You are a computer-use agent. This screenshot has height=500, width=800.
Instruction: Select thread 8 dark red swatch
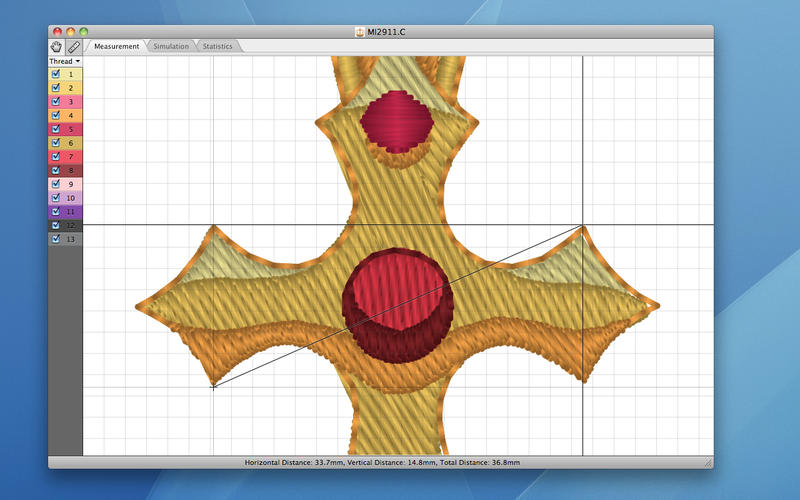click(x=71, y=170)
